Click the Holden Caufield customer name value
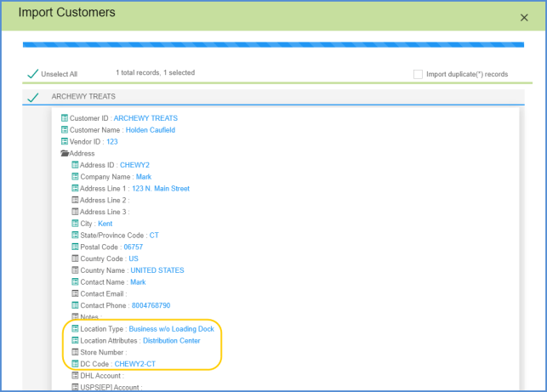 pos(151,130)
